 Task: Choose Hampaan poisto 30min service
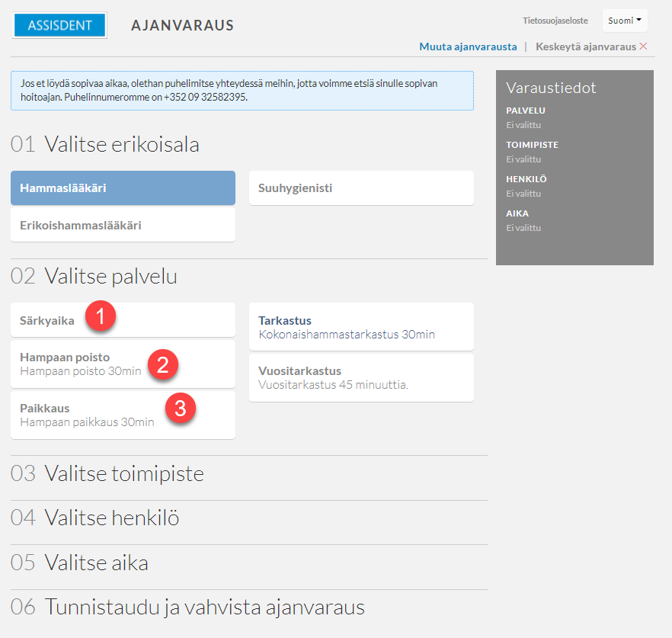click(123, 364)
